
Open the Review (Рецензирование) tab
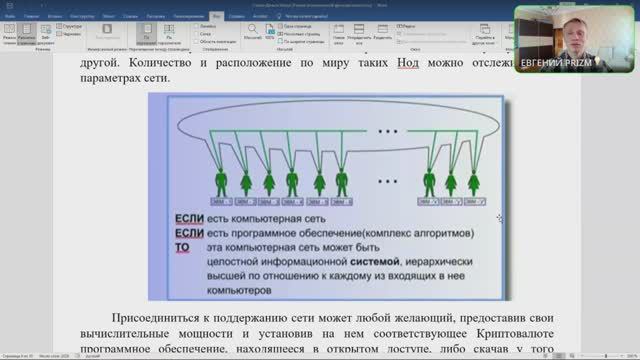coord(189,16)
